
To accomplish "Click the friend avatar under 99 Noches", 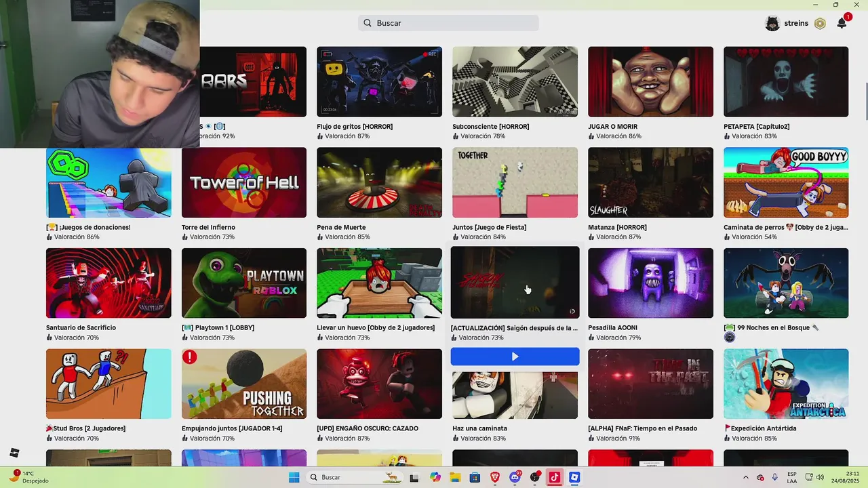I will coord(730,337).
